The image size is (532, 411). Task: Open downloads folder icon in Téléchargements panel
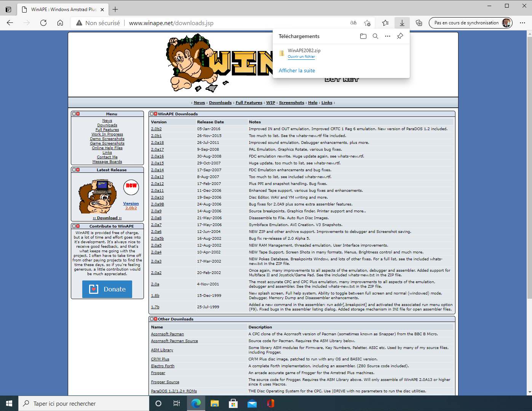[x=363, y=36]
